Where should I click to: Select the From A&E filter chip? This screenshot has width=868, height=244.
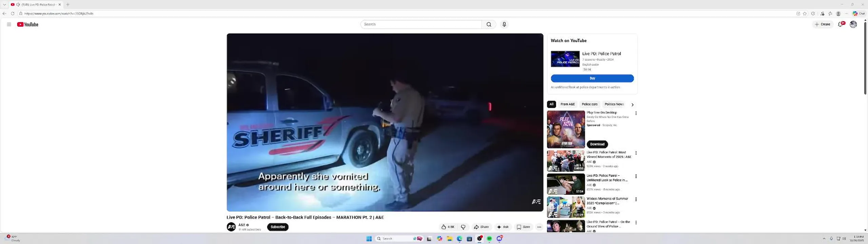tap(567, 104)
